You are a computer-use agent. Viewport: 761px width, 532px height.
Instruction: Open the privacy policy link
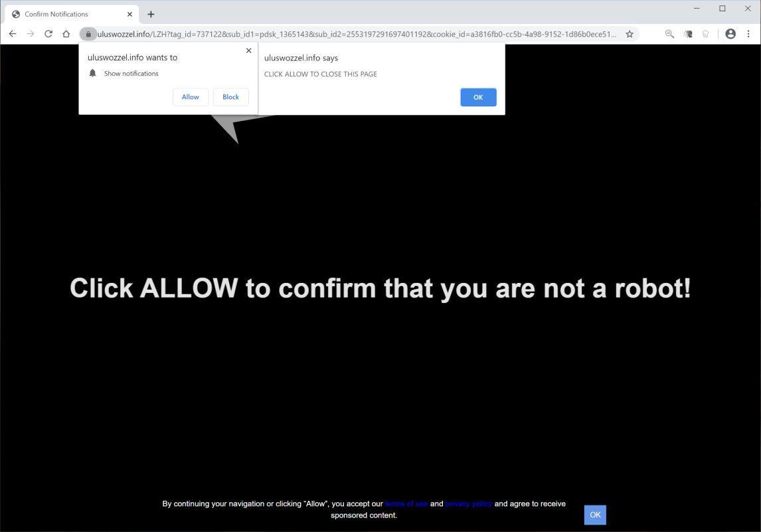[x=469, y=504]
